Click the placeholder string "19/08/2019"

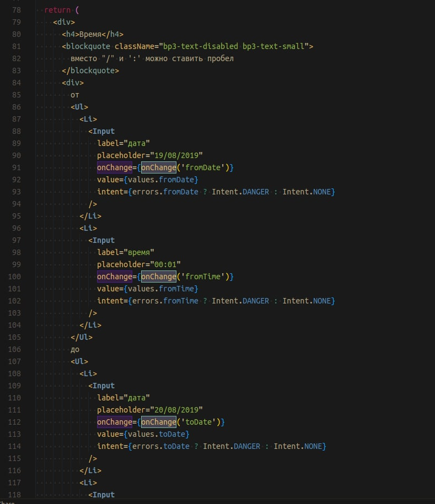click(x=176, y=155)
